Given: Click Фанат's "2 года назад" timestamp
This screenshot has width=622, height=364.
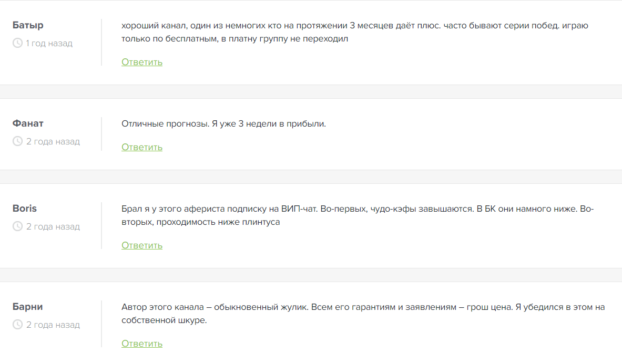Looking at the screenshot, I should pos(53,141).
